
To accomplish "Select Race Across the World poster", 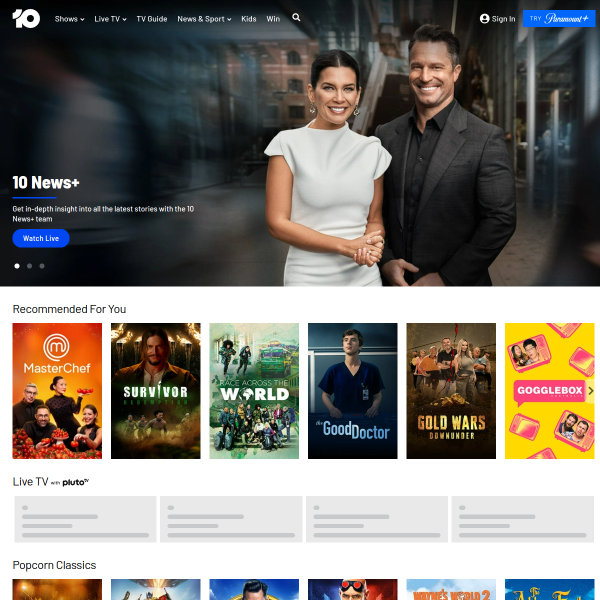I will click(254, 390).
